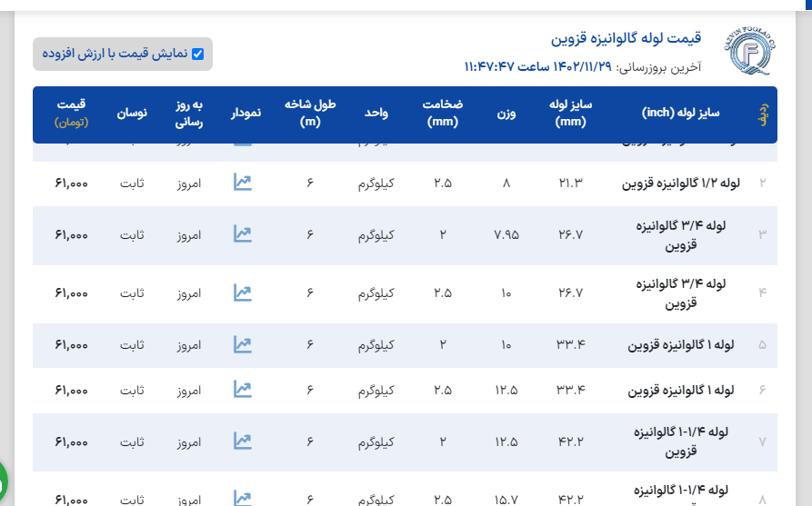
Task: Click the ضخامت (mm) column header
Action: pyautogui.click(x=443, y=114)
